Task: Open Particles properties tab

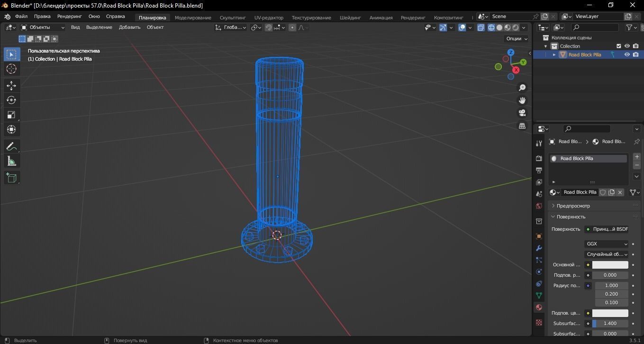Action: pyautogui.click(x=539, y=260)
